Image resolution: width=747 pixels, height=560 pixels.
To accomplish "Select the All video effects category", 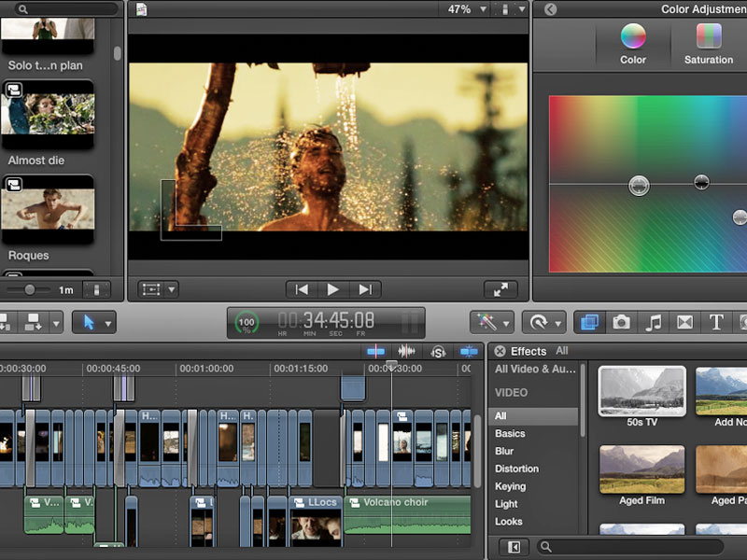I will [x=533, y=415].
